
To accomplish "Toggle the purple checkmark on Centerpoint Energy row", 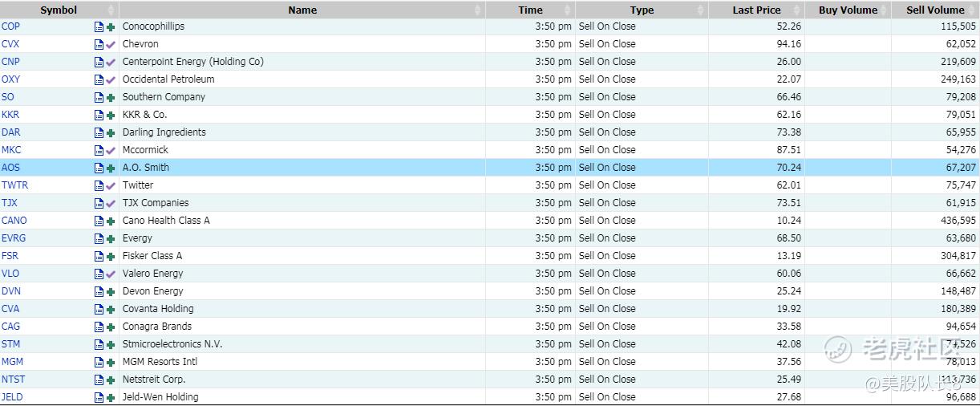I will [111, 63].
